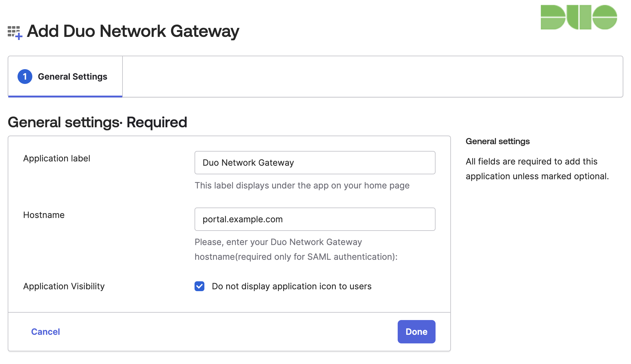Uncheck 'Do not display application icon to users'
This screenshot has width=631, height=364.
[x=199, y=286]
